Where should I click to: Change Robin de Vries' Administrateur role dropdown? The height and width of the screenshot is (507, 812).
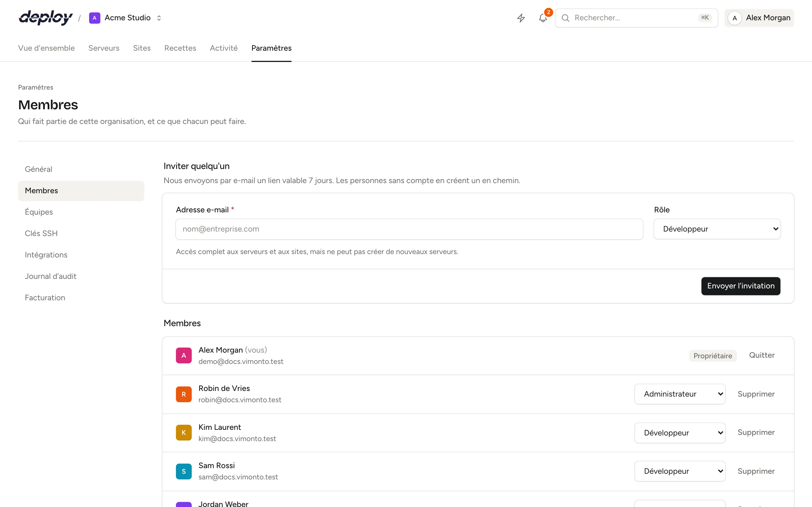click(x=680, y=394)
